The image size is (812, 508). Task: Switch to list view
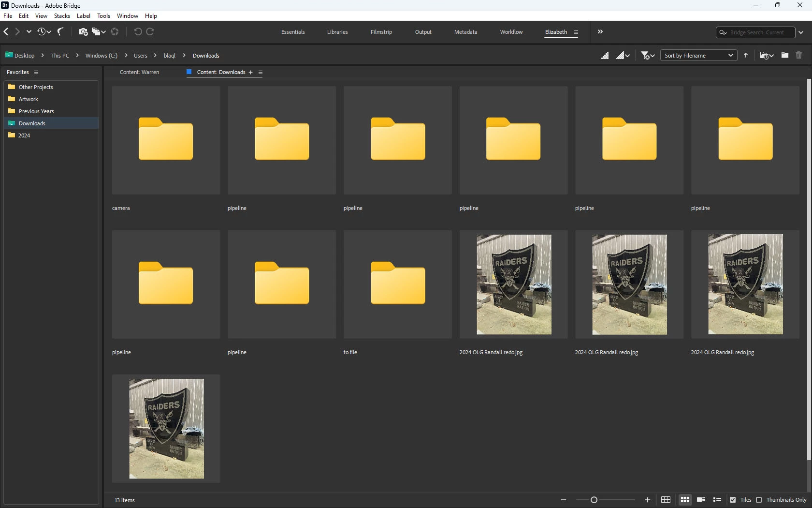click(717, 500)
